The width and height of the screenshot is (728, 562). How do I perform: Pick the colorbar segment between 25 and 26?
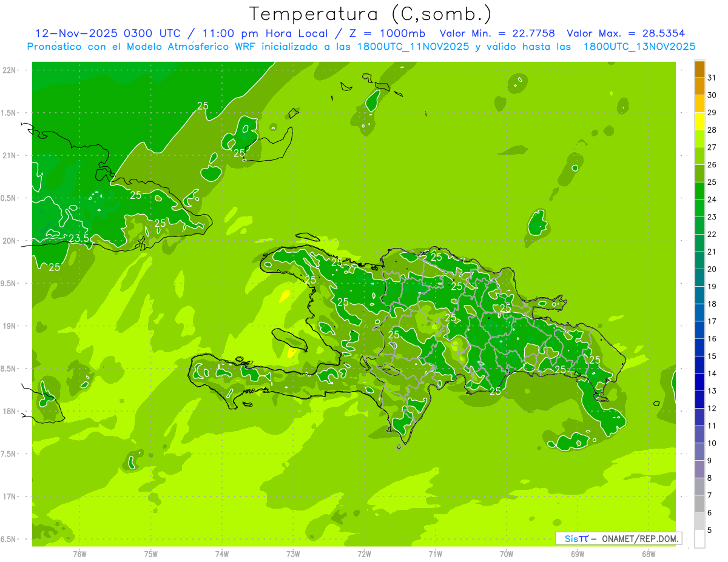pos(699,173)
